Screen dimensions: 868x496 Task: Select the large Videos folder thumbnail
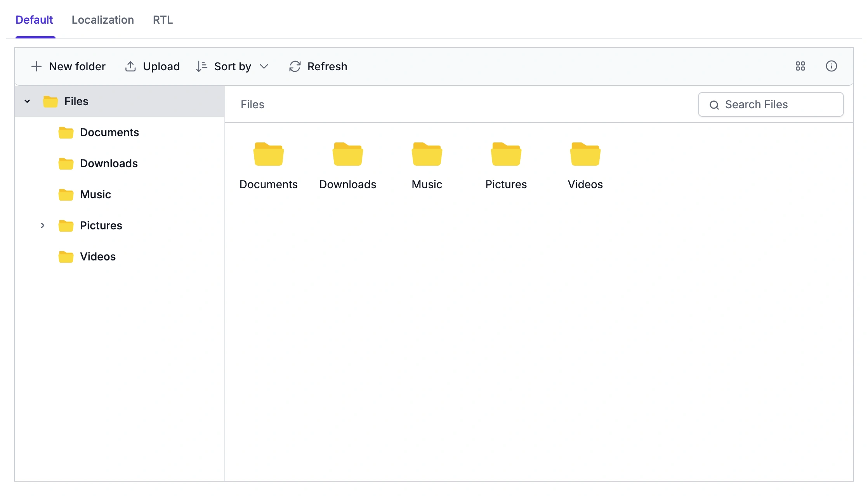coord(585,154)
